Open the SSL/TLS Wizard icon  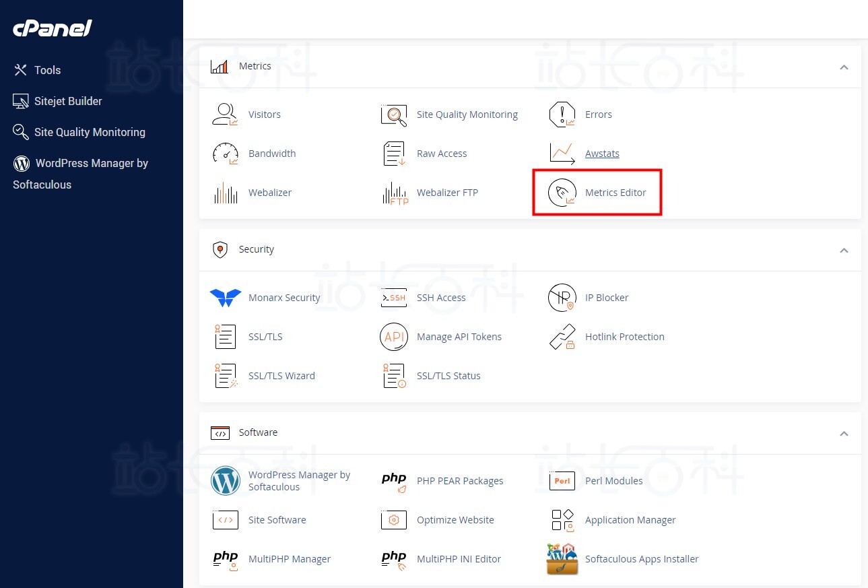pos(225,376)
